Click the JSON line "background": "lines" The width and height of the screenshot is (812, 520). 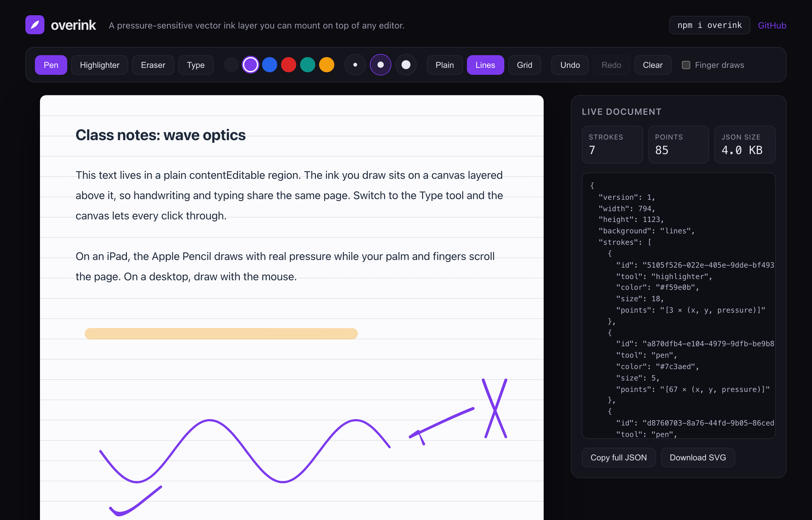[646, 231]
